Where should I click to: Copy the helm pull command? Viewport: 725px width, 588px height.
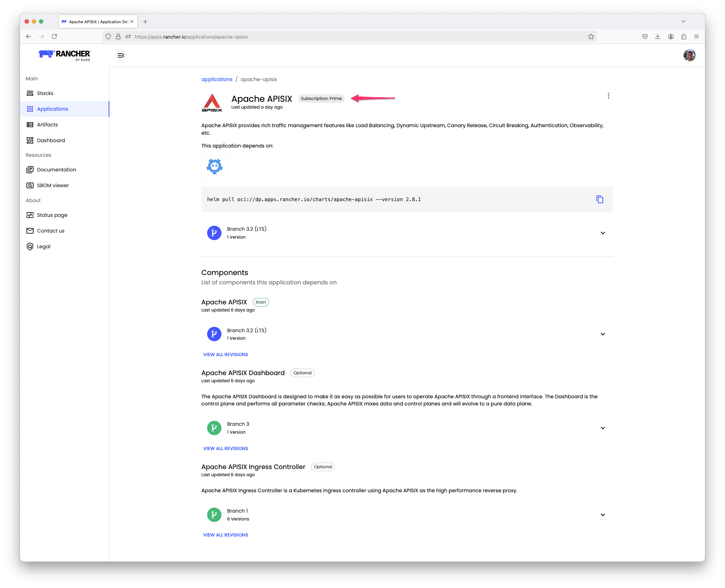600,199
